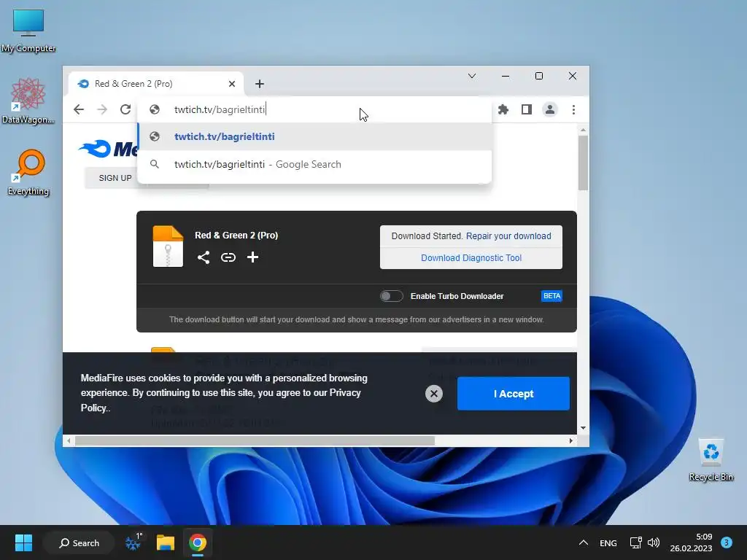Select Recycle Bin desktop icon

(711, 460)
